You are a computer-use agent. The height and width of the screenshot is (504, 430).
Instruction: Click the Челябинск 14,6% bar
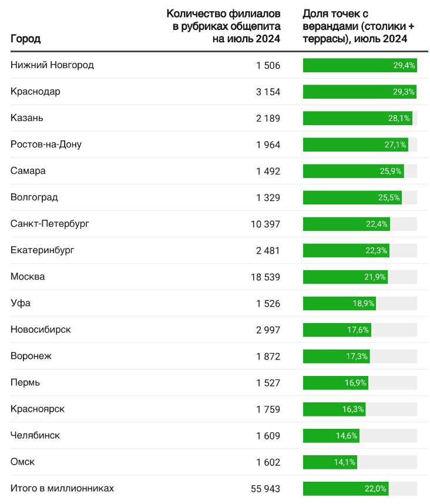[331, 435]
